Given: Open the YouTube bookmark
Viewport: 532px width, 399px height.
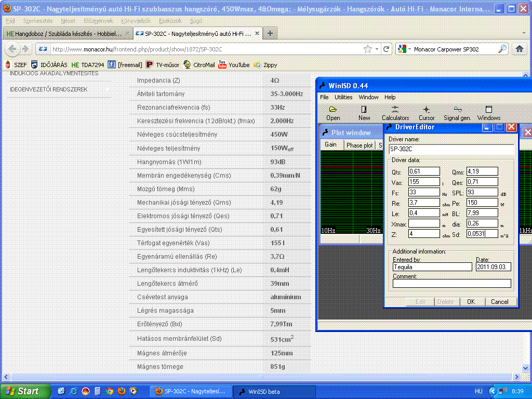Looking at the screenshot, I should [x=234, y=65].
